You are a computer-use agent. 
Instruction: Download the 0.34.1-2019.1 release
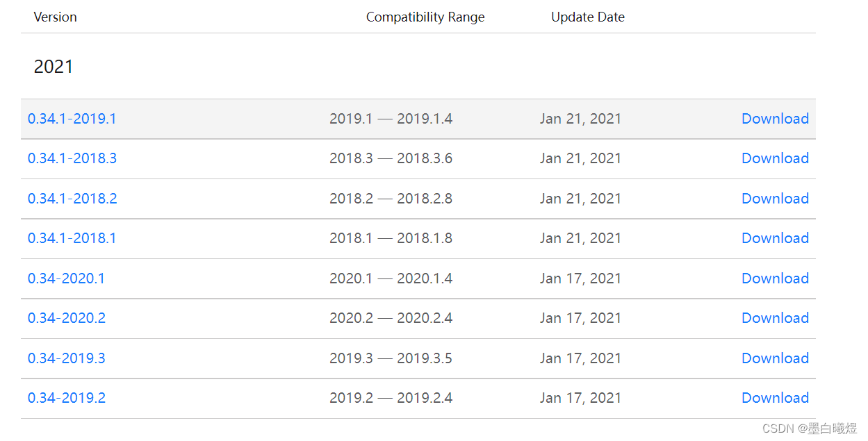(775, 119)
